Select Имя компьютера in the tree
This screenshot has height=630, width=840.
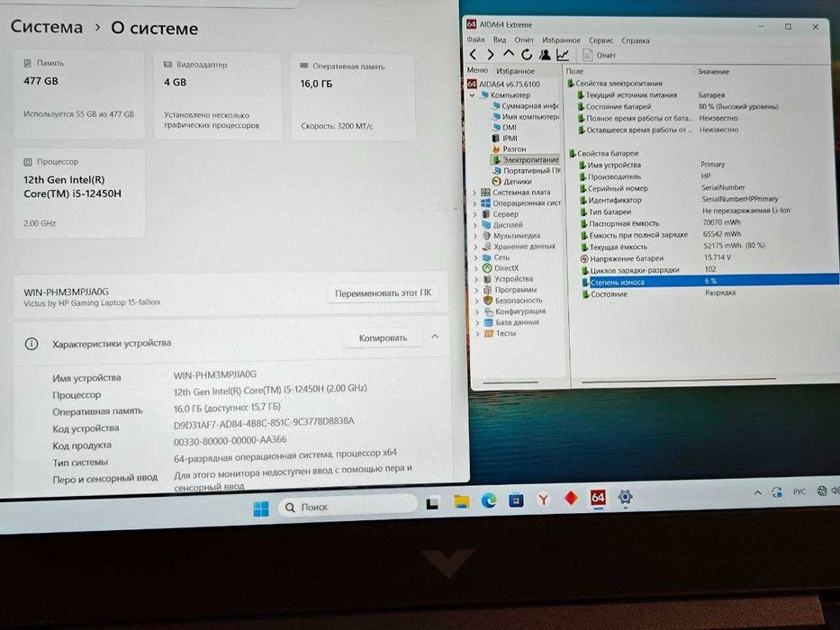pyautogui.click(x=525, y=117)
